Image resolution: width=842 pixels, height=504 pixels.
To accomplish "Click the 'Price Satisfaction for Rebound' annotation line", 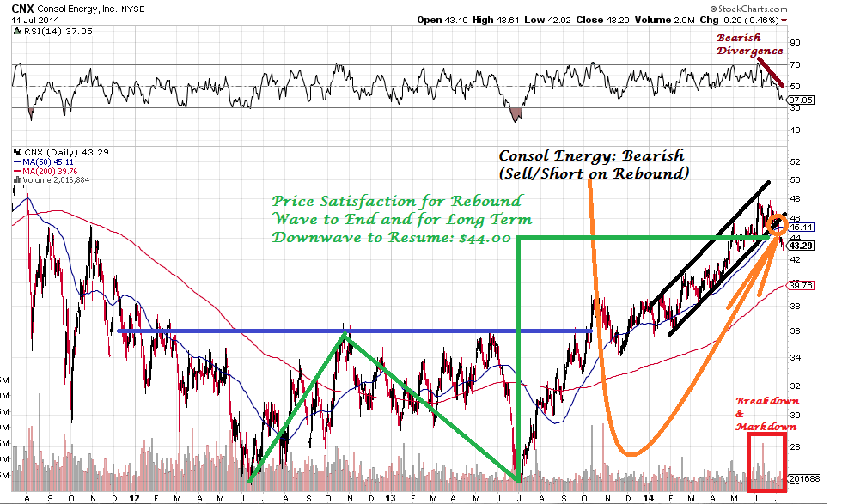I will click(396, 201).
